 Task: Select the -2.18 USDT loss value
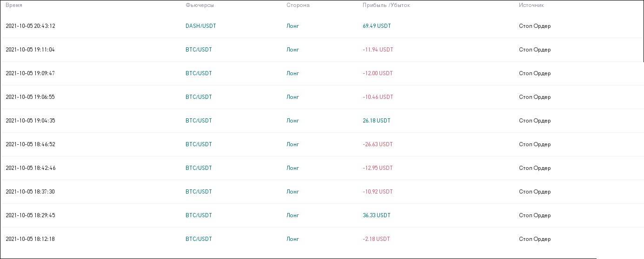pos(376,239)
